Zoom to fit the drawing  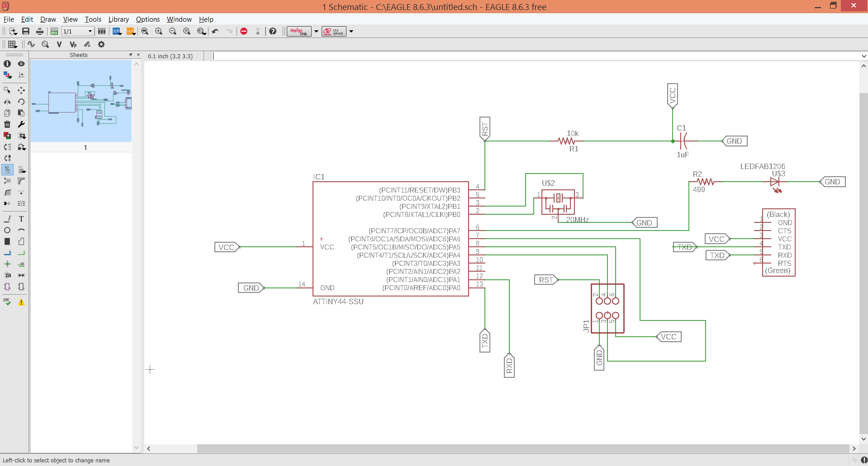pyautogui.click(x=145, y=31)
